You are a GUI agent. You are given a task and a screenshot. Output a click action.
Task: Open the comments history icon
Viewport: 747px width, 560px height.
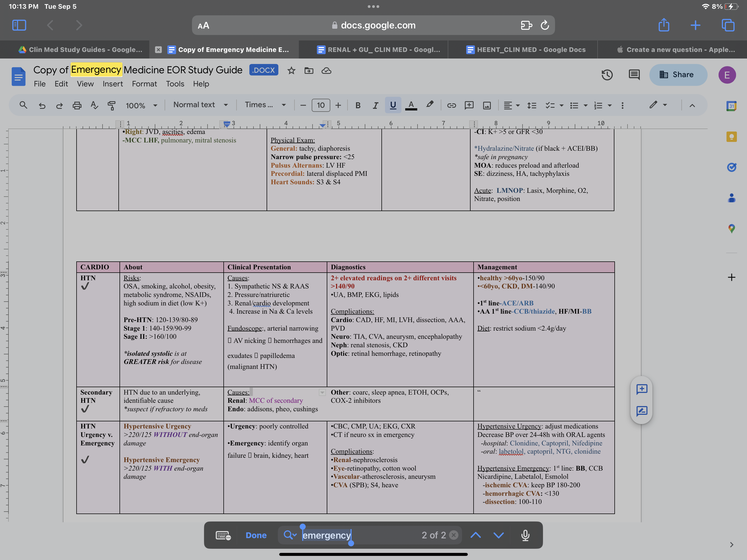634,75
